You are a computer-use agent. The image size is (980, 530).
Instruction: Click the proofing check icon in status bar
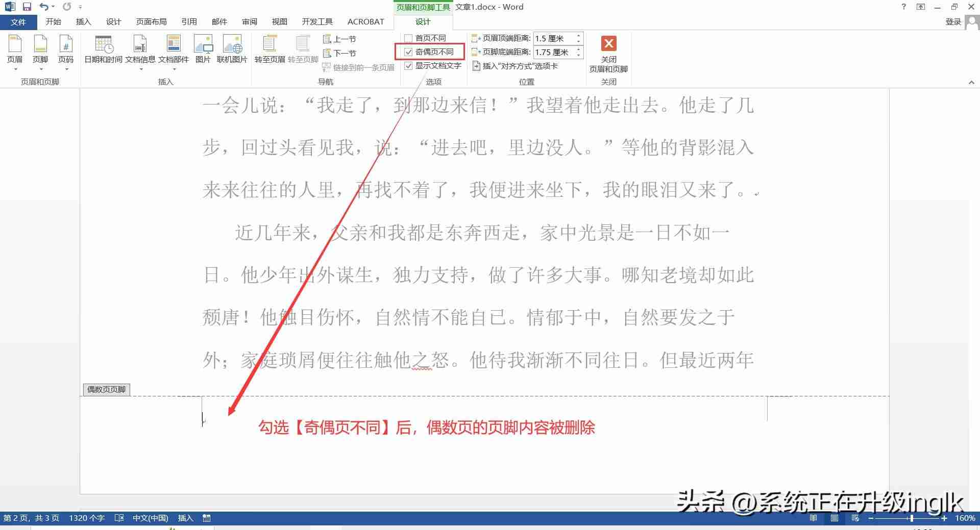coord(119,518)
